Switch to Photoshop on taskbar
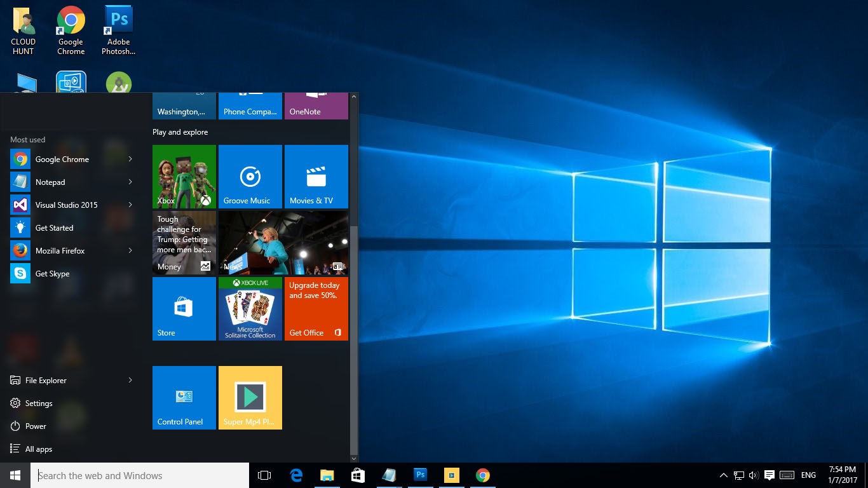The width and height of the screenshot is (868, 488). click(420, 475)
